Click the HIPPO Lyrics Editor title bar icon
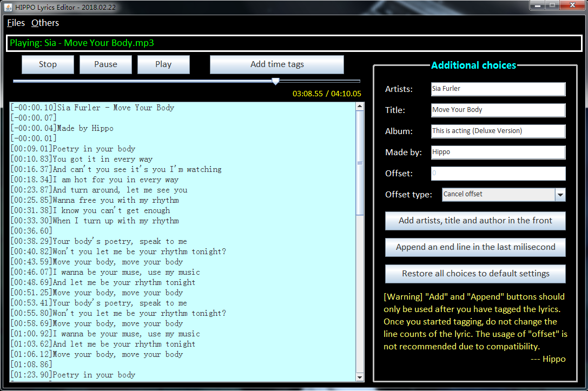 (8, 7)
